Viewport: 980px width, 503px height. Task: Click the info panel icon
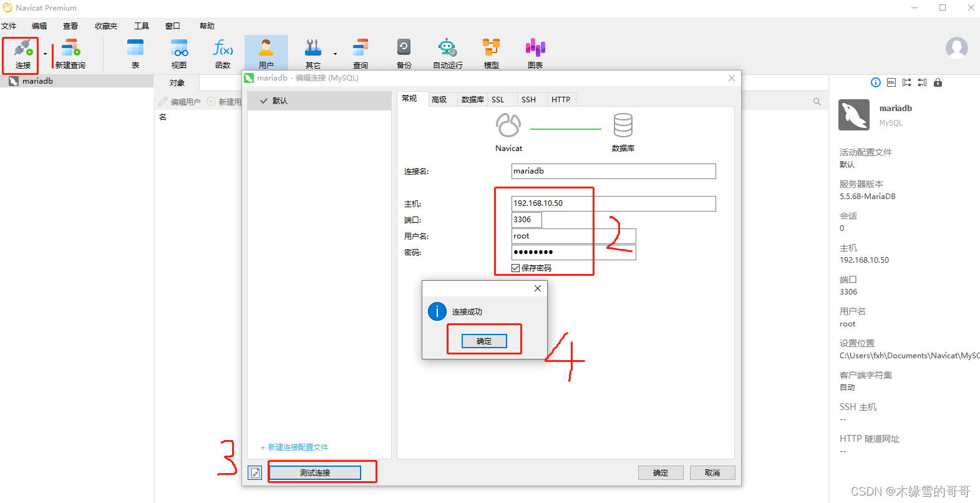[x=876, y=82]
